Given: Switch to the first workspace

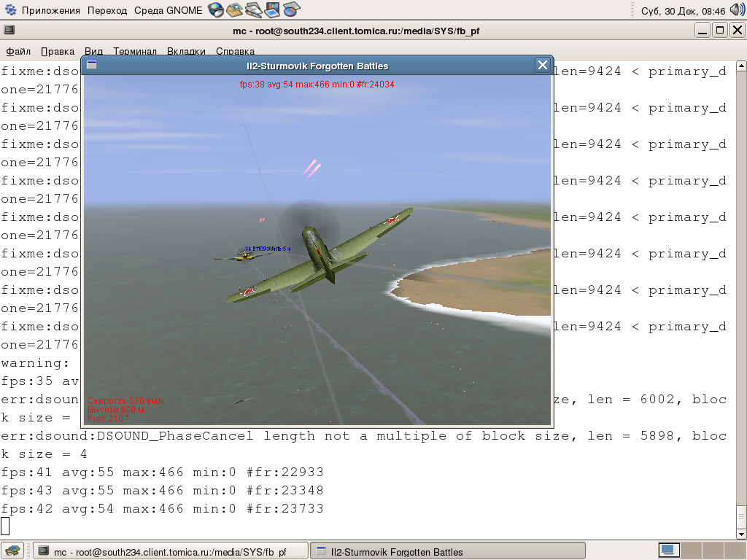Looking at the screenshot, I should (x=669, y=550).
